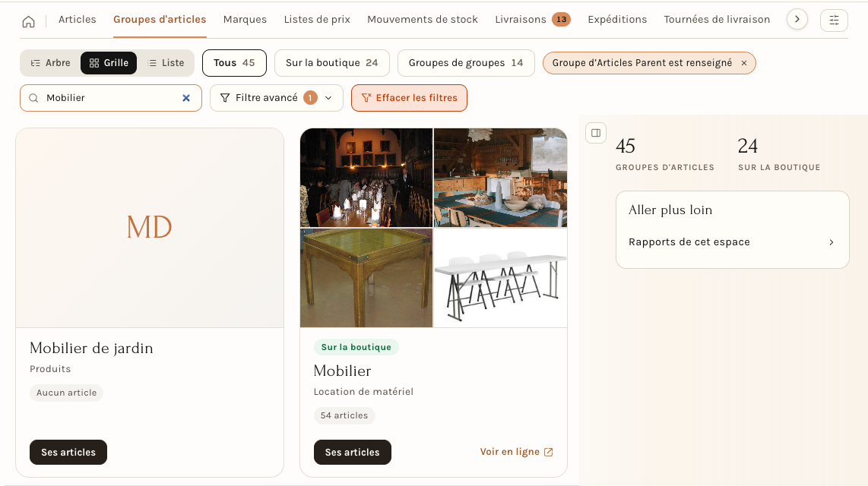Filter by Sur la boutique 24

tap(331, 63)
